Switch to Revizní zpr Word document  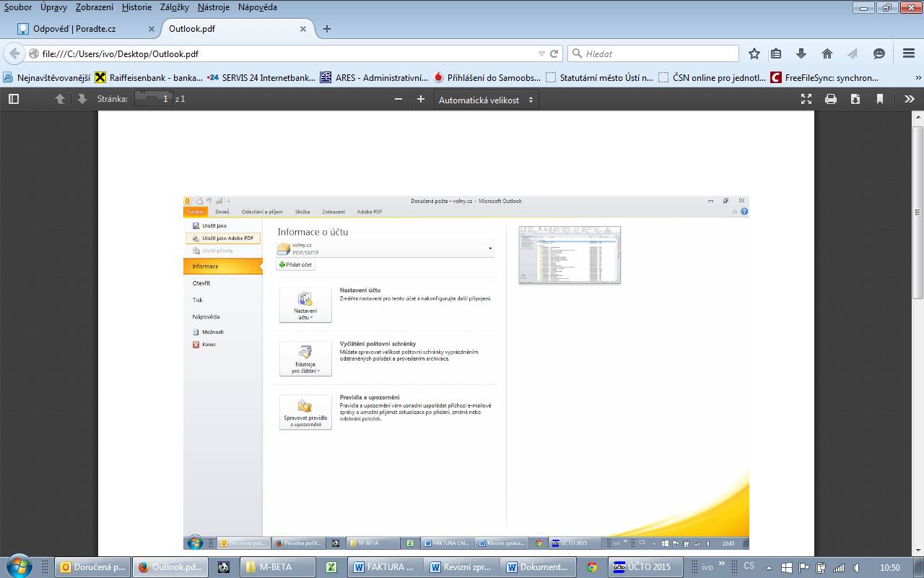point(463,567)
